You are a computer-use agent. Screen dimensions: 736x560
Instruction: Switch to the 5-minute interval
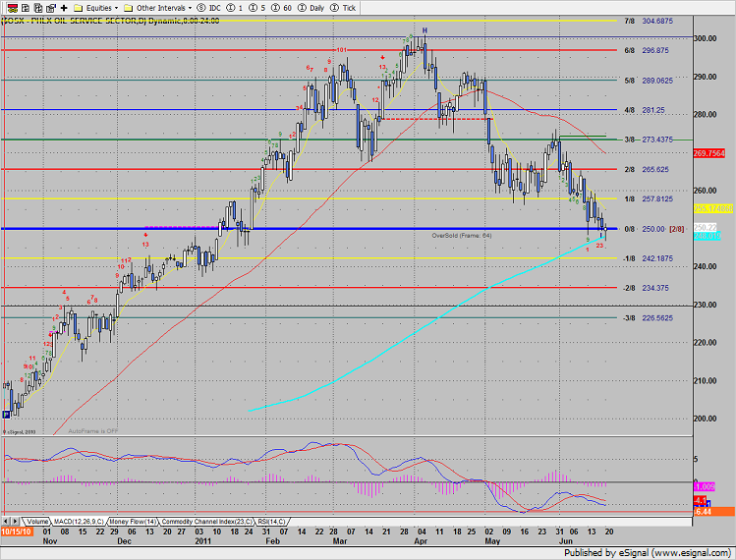[257, 8]
